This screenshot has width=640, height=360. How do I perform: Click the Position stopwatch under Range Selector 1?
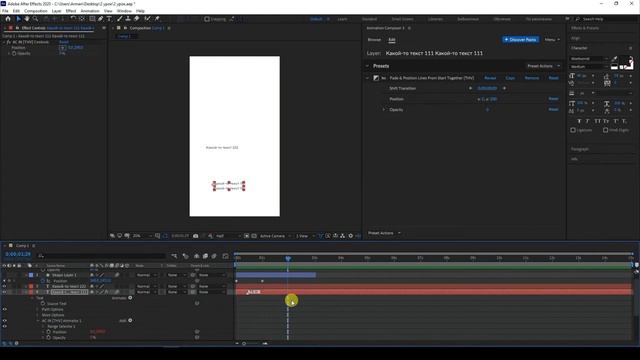(x=49, y=332)
